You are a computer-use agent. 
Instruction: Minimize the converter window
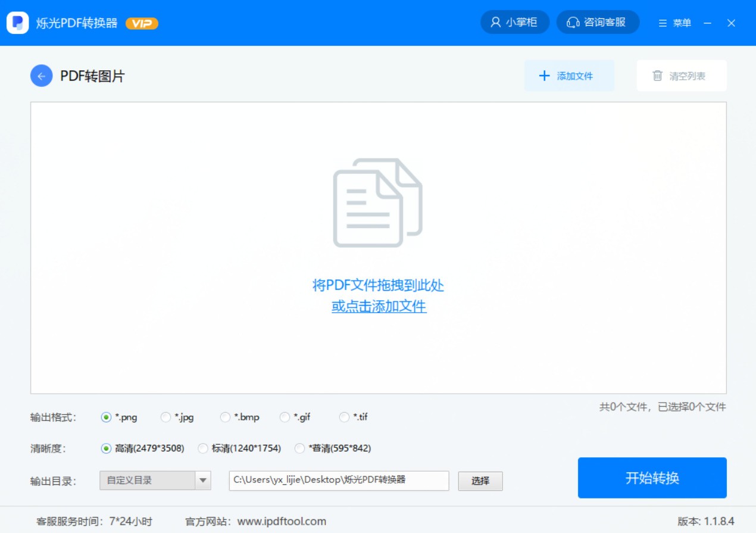pos(708,23)
